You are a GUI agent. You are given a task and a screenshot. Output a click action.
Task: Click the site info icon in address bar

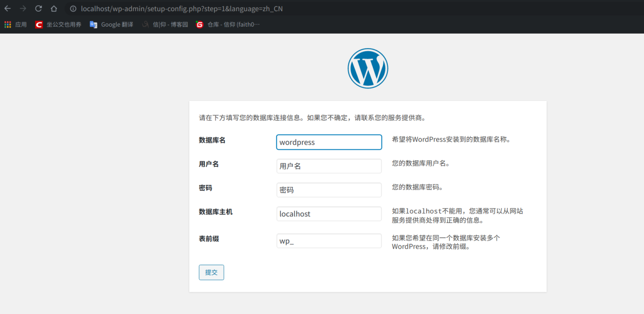pyautogui.click(x=73, y=9)
